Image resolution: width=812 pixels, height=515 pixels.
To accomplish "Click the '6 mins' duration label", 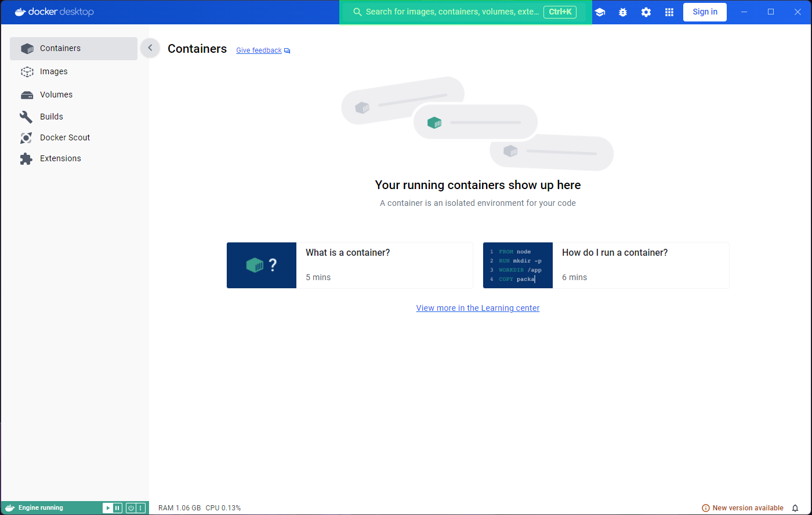I will (x=575, y=277).
